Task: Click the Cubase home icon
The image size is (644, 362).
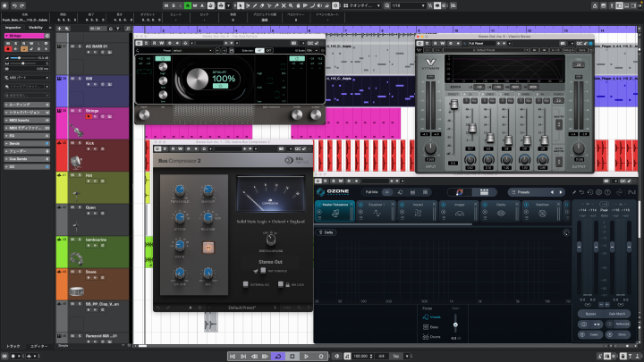Action: 5,5
